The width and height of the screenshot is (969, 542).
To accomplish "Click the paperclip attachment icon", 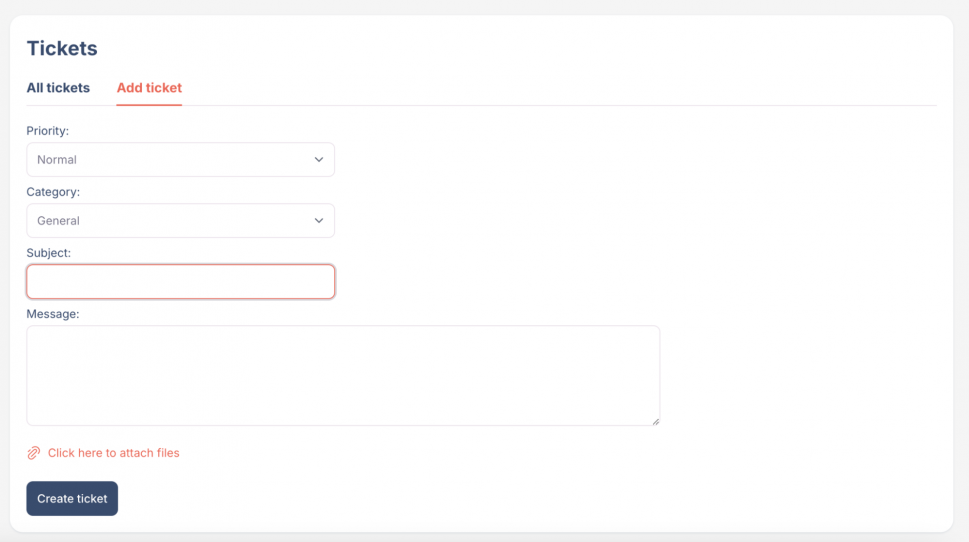I will (33, 453).
